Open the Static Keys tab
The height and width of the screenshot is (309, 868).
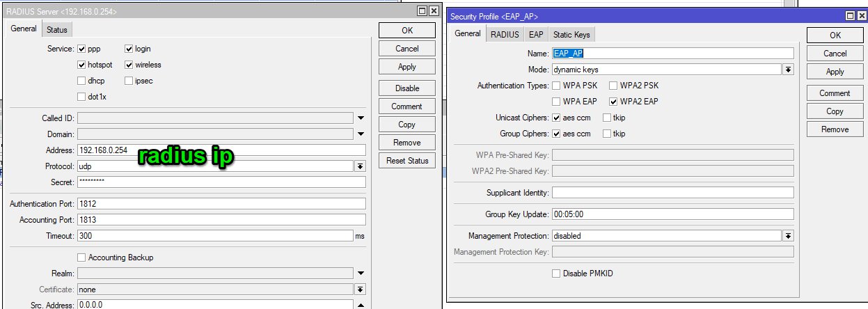pyautogui.click(x=572, y=34)
